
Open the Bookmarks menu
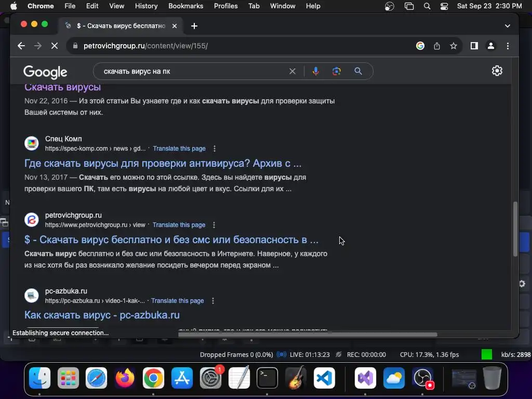click(185, 6)
